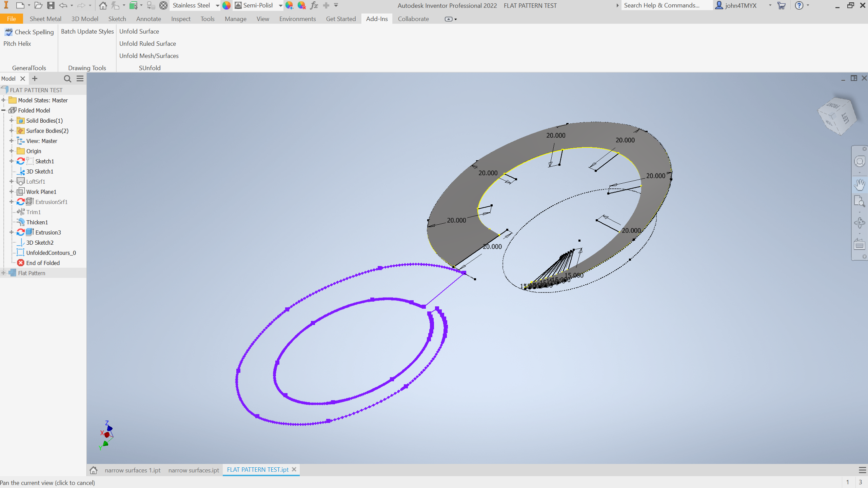Click the Undo arrow icon

pos(63,5)
